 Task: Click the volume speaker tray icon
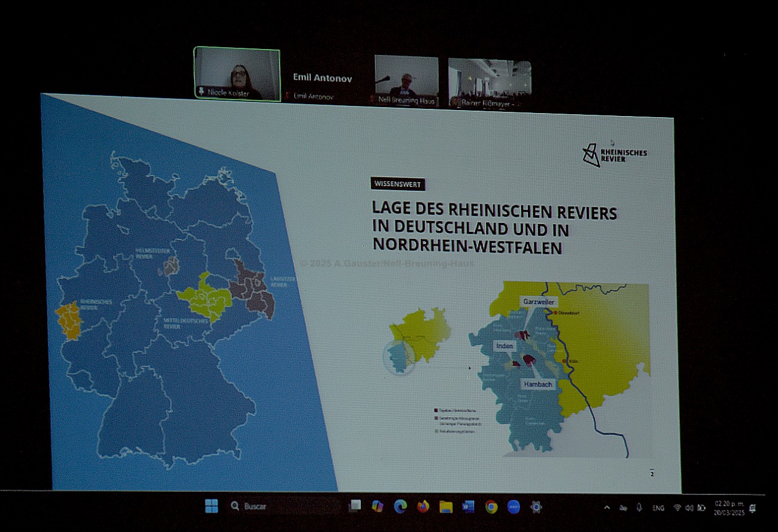[x=689, y=508]
